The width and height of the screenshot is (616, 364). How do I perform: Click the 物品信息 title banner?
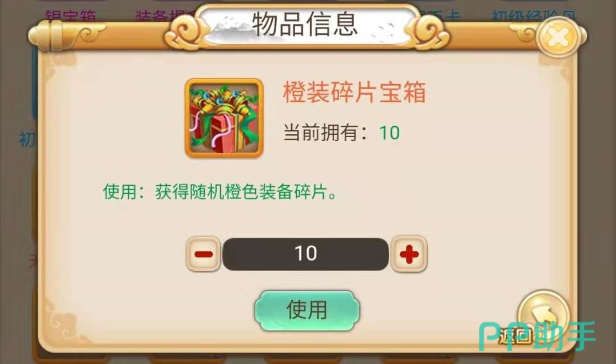(x=305, y=25)
